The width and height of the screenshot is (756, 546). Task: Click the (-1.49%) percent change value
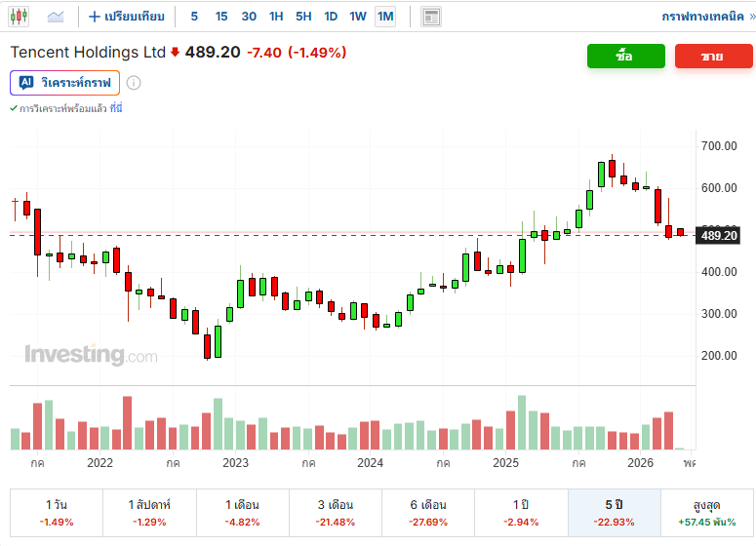(317, 53)
